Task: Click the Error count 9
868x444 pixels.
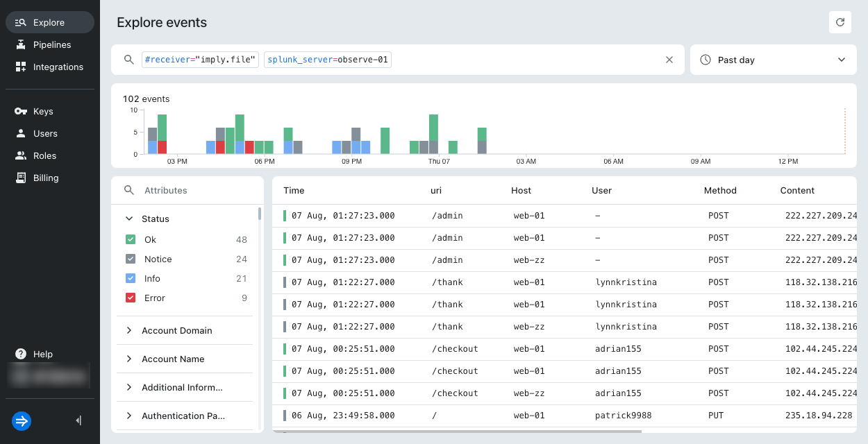Action: pos(244,298)
